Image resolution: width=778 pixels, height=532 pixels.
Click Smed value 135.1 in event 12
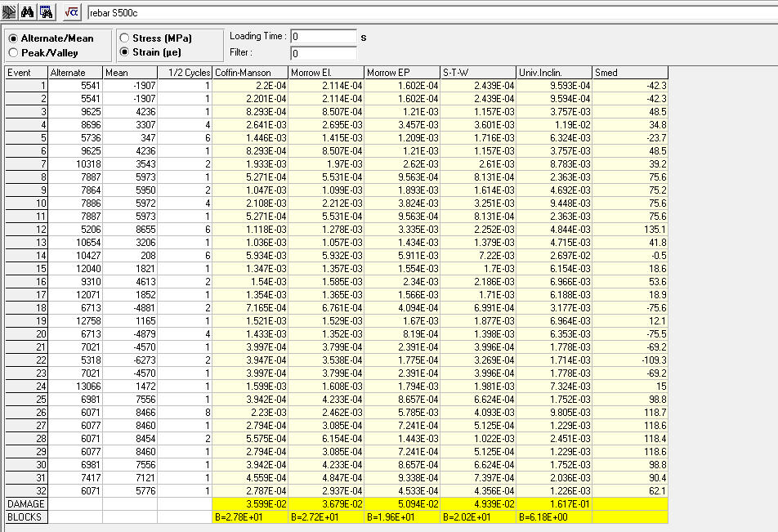(x=630, y=230)
